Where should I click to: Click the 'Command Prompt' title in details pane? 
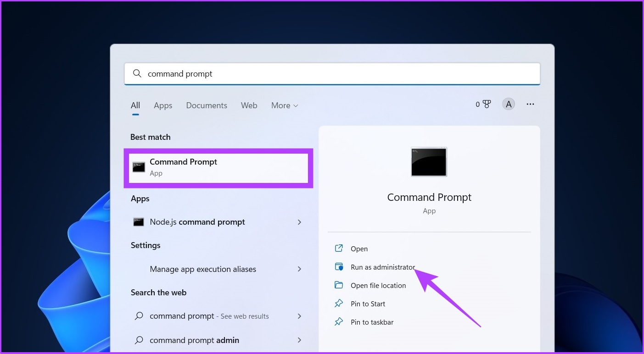[x=429, y=197]
